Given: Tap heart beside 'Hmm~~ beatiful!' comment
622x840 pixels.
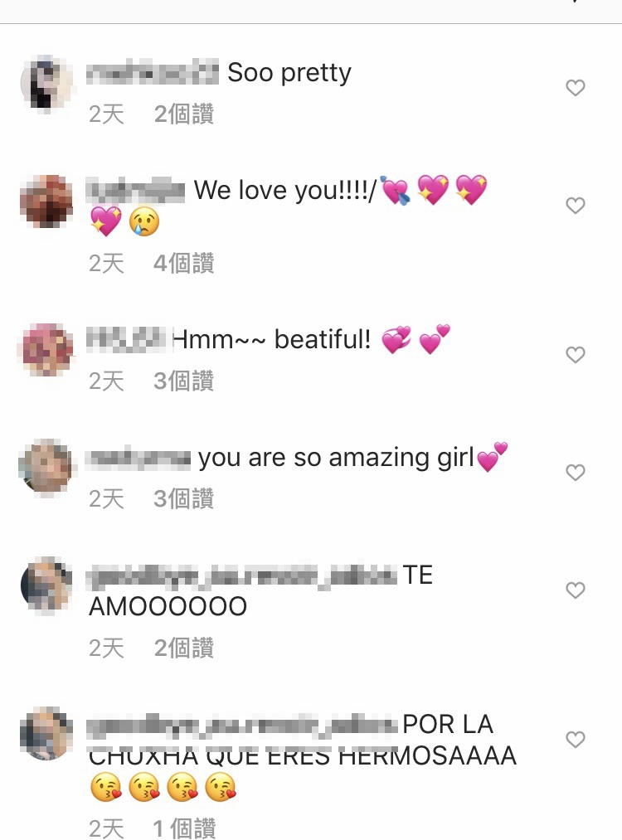Looking at the screenshot, I should (x=576, y=355).
